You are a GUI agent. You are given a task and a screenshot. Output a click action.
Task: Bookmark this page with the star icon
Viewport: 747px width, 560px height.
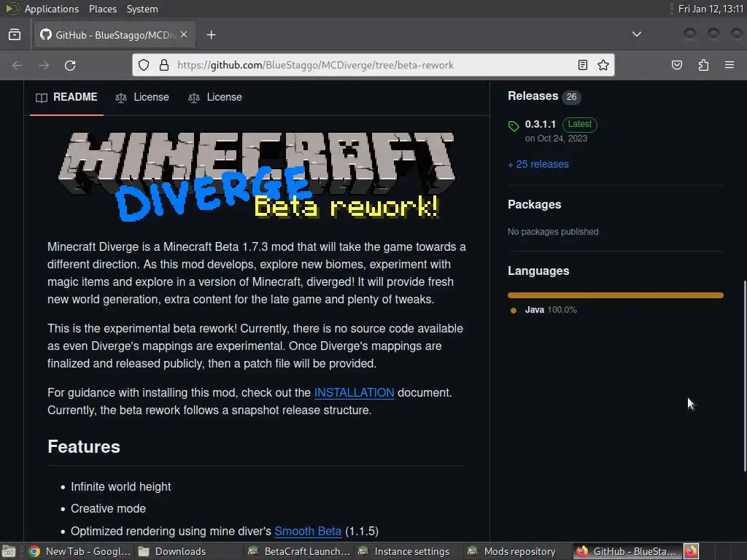click(x=603, y=65)
